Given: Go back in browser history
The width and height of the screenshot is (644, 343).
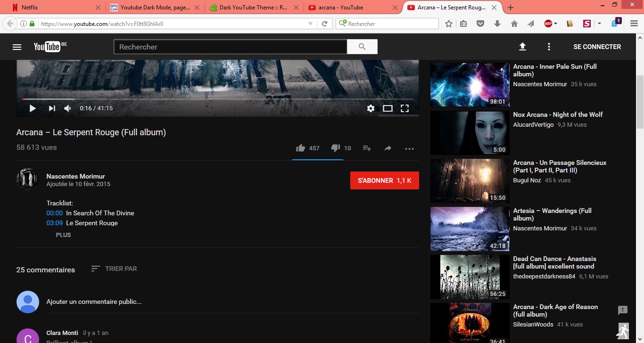Looking at the screenshot, I should [x=10, y=24].
